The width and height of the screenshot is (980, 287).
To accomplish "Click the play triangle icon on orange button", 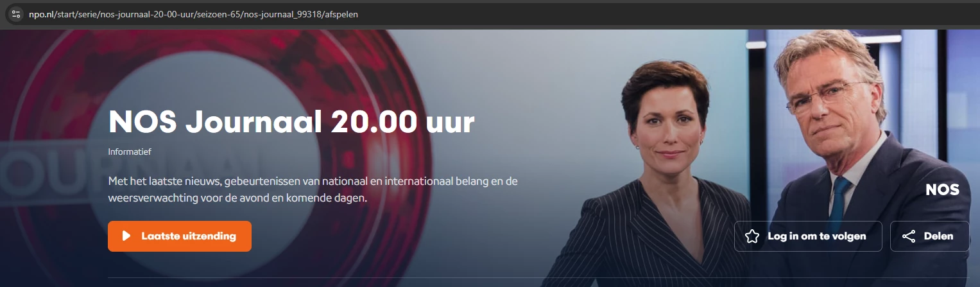I will pyautogui.click(x=126, y=236).
